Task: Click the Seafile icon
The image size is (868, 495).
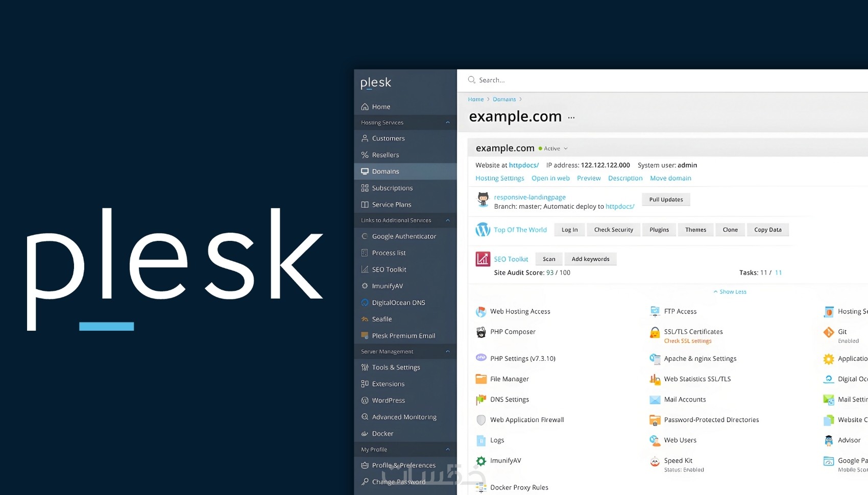Action: (365, 319)
